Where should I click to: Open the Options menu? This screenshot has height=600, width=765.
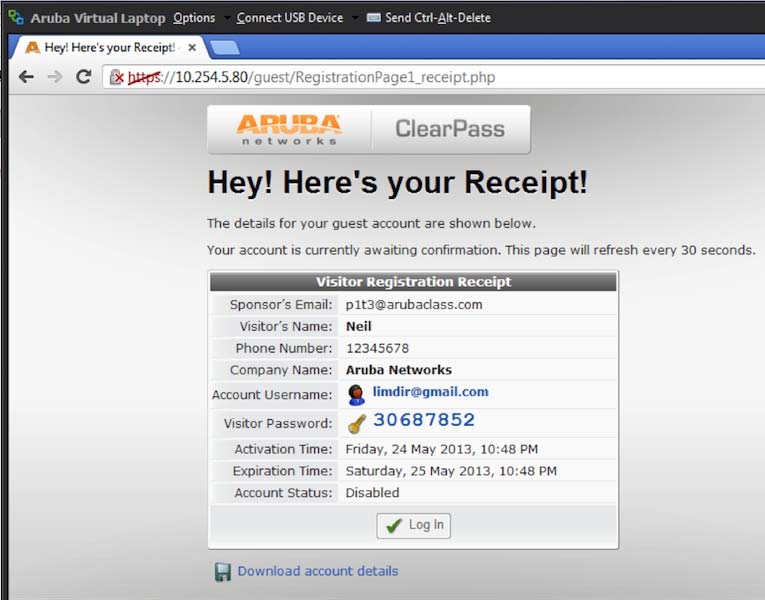[x=194, y=18]
